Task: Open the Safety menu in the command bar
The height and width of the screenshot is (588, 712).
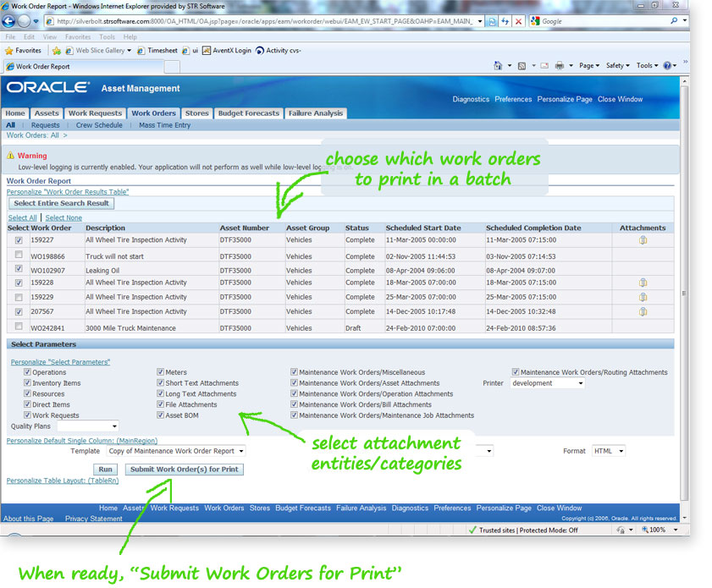Action: pos(617,66)
